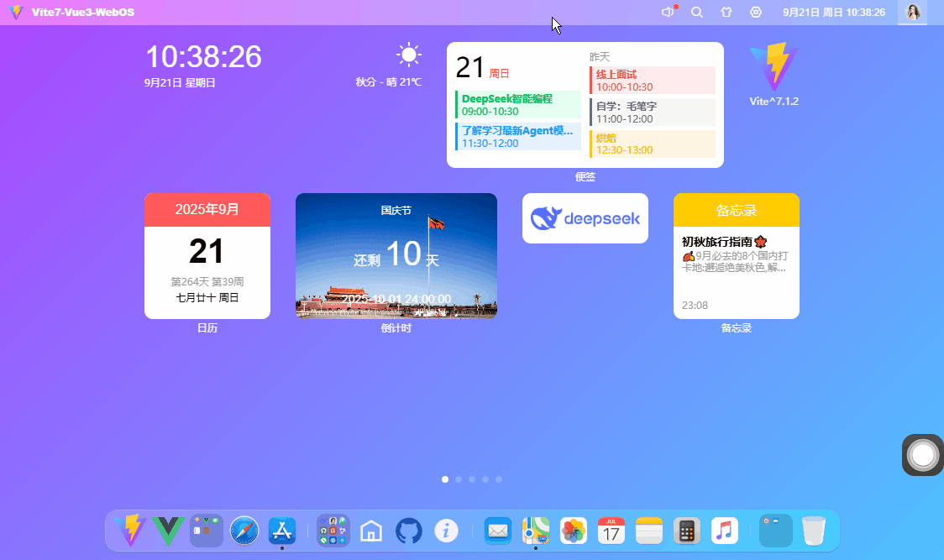Open Mail from the dock
The height and width of the screenshot is (560, 944).
click(x=497, y=531)
